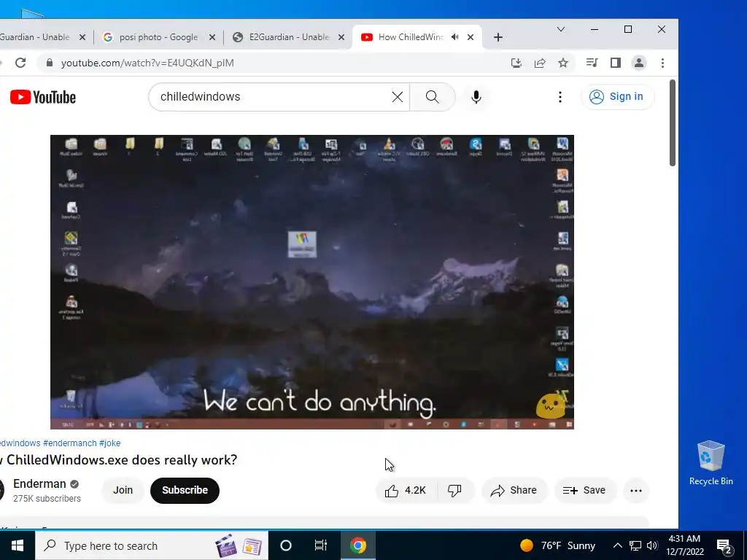
Task: Open the Recycle Bin desktop icon
Action: point(711,463)
